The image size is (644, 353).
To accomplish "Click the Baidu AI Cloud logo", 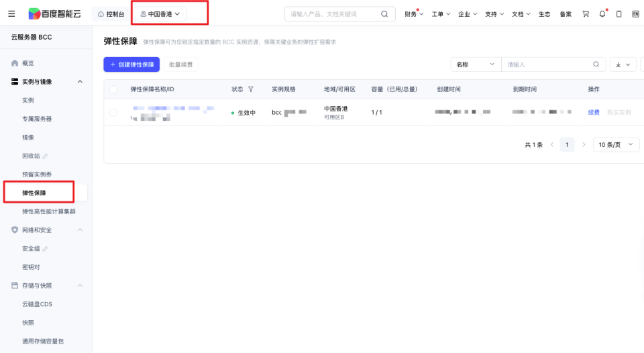I will pos(54,14).
